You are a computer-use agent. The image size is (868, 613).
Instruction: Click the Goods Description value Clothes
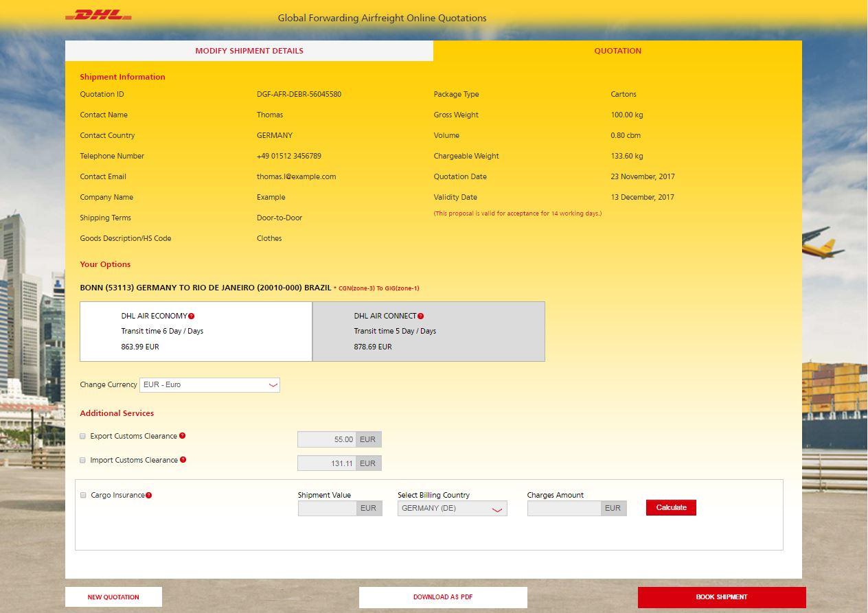pos(269,239)
